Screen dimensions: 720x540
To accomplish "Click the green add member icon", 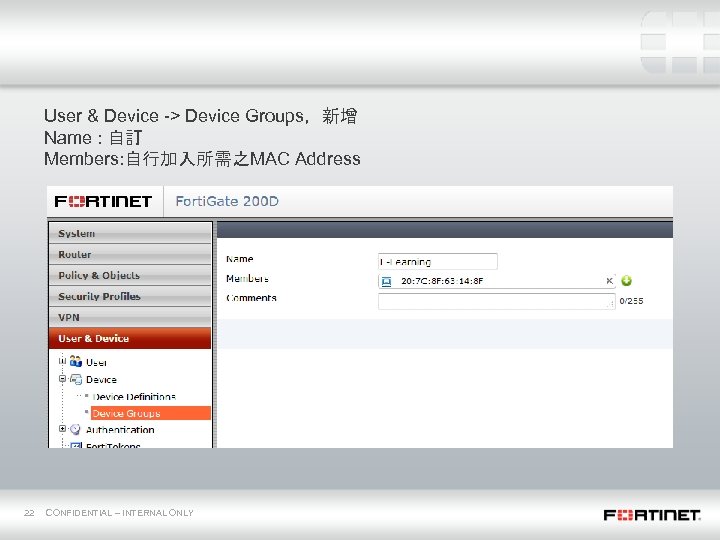I will pyautogui.click(x=626, y=281).
